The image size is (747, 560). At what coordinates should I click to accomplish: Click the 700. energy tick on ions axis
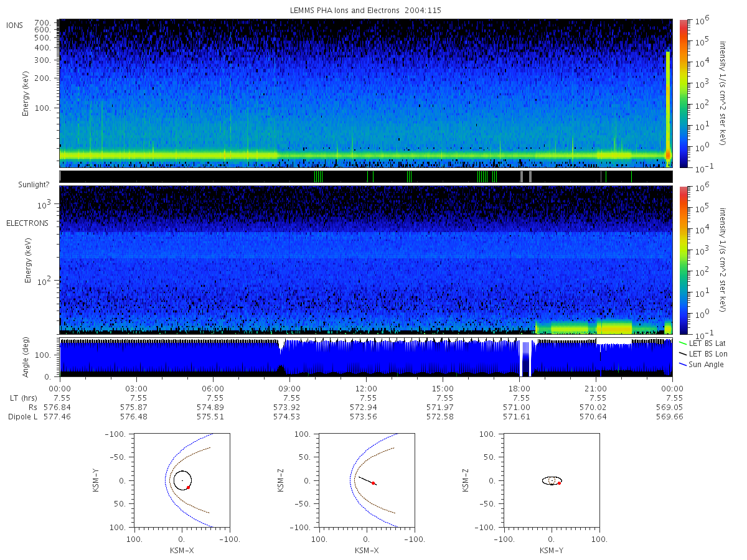point(43,22)
